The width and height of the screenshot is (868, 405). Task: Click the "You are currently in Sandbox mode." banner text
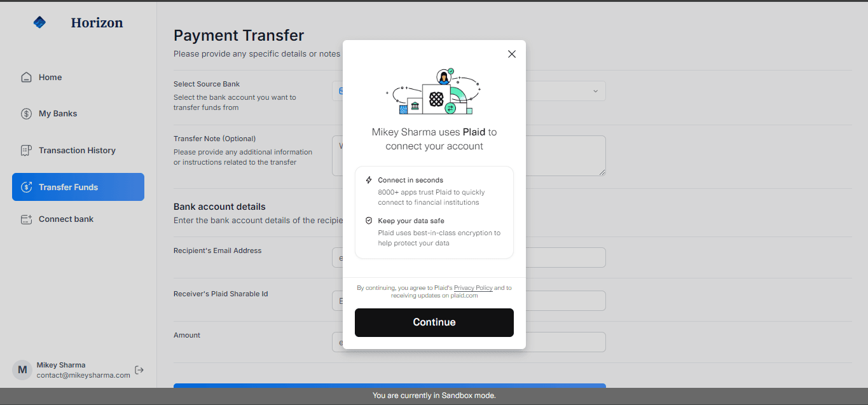[x=434, y=395]
